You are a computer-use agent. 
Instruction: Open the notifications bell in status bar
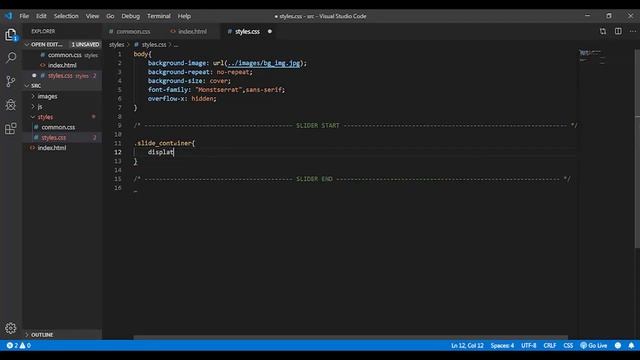631,345
